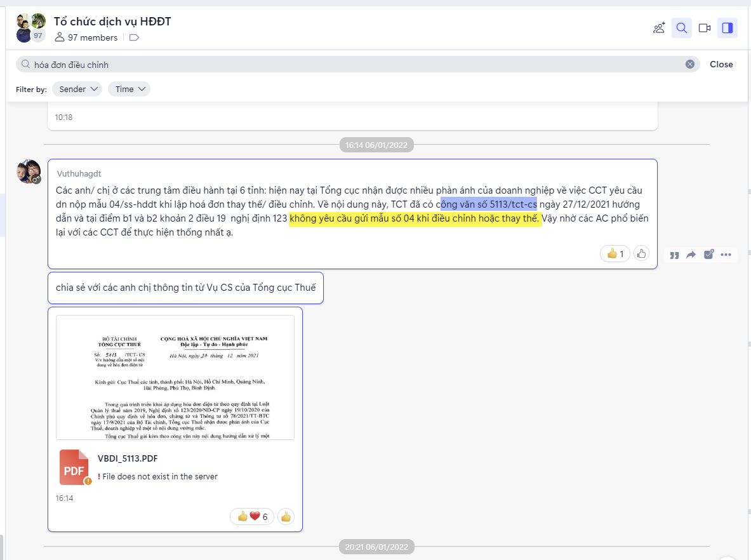Open the 97 members list
751x560 pixels.
[87, 37]
